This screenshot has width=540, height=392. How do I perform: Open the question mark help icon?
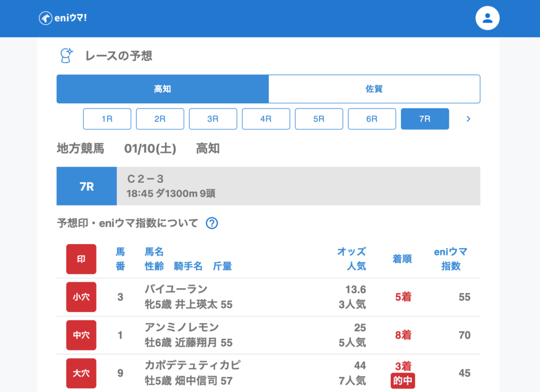(211, 223)
